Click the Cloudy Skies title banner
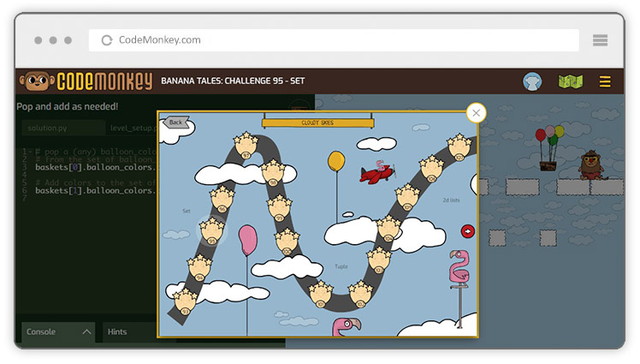 pos(318,122)
